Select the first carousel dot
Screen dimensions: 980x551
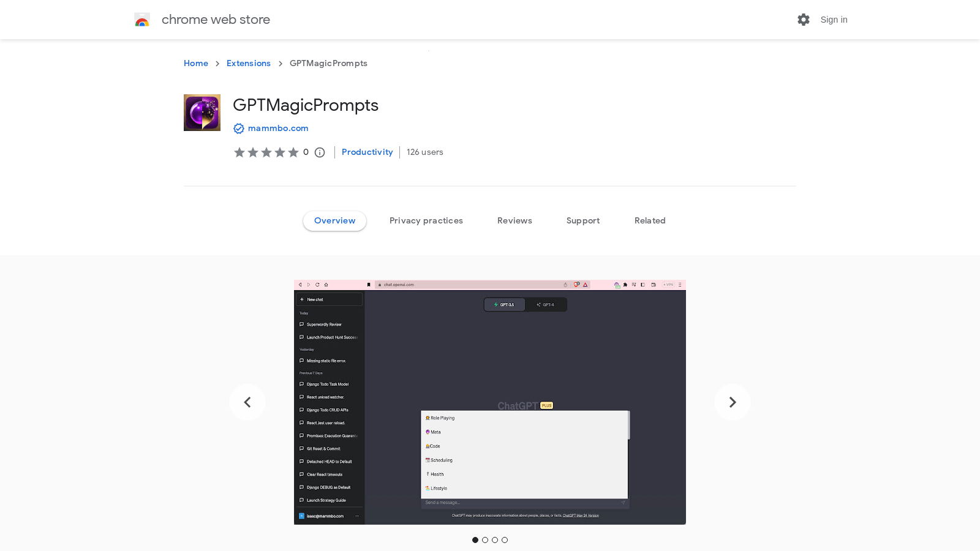tap(475, 540)
